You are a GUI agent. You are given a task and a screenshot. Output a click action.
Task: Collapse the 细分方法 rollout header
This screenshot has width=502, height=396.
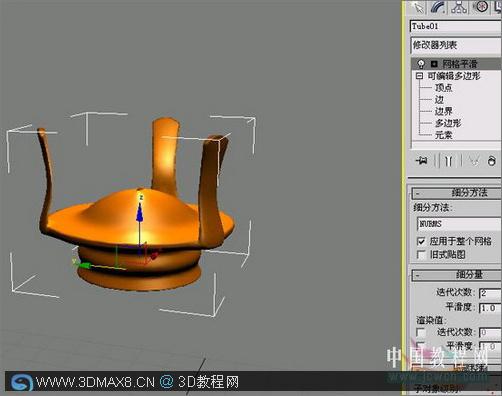(x=457, y=193)
